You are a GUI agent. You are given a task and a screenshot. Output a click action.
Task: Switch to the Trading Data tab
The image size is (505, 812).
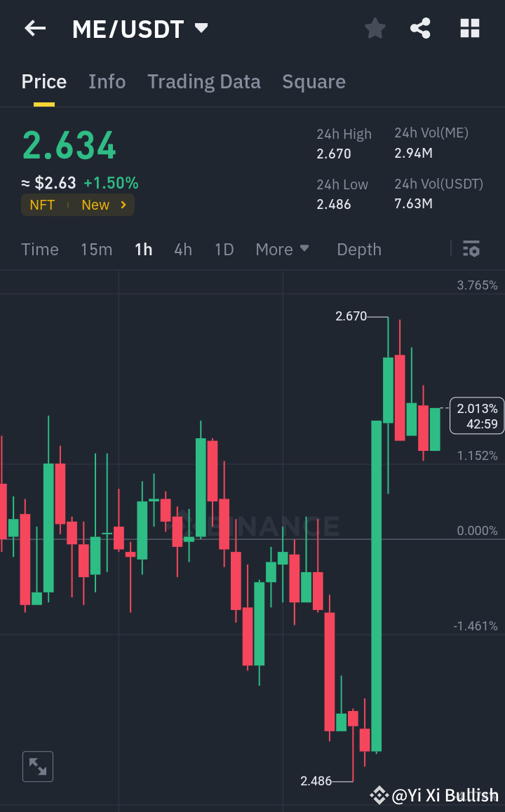203,81
